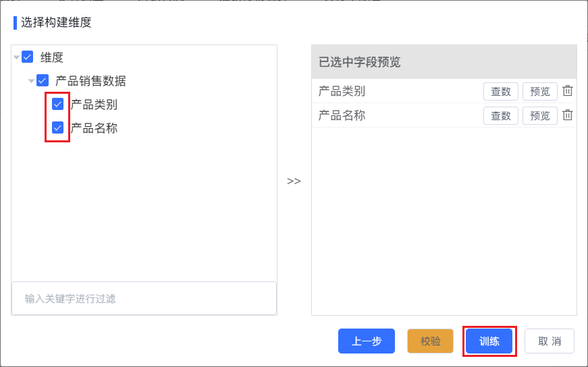
Task: Click 查数 button for 产品名称
Action: [x=501, y=115]
